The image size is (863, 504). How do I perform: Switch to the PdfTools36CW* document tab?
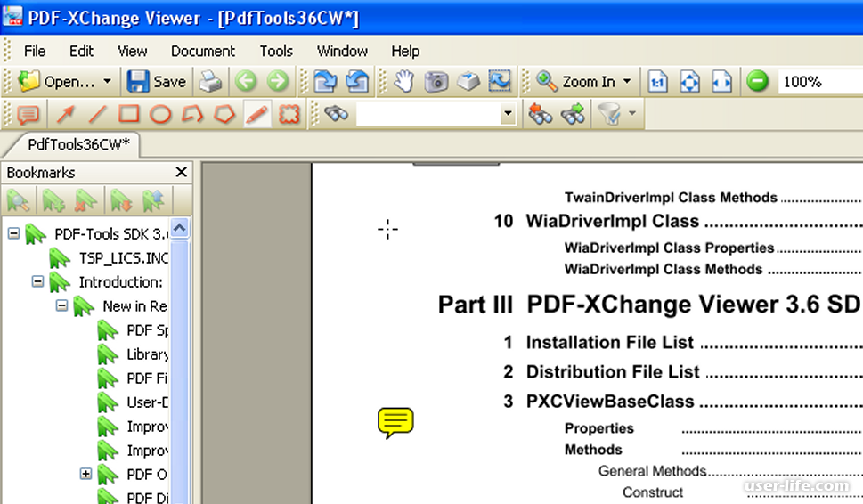(x=78, y=145)
